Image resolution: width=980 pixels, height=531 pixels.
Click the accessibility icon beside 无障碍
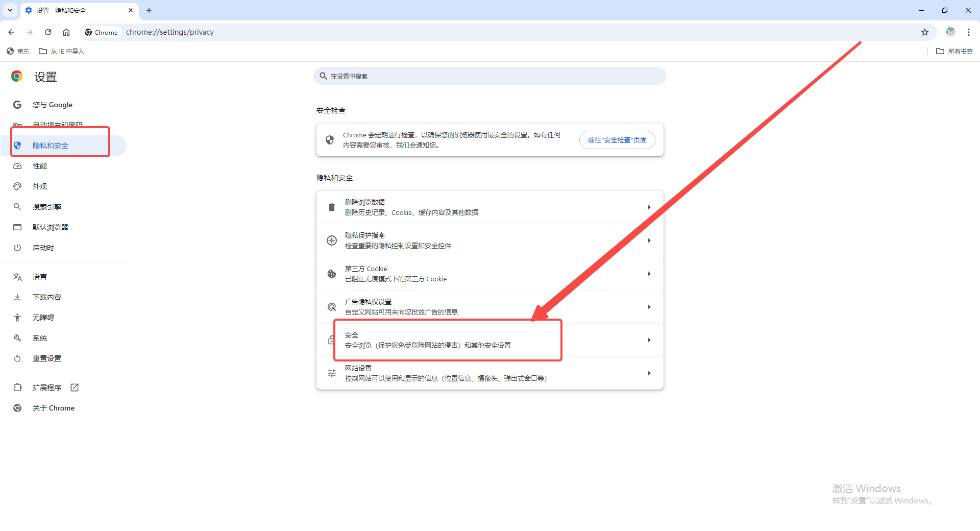pyautogui.click(x=17, y=318)
